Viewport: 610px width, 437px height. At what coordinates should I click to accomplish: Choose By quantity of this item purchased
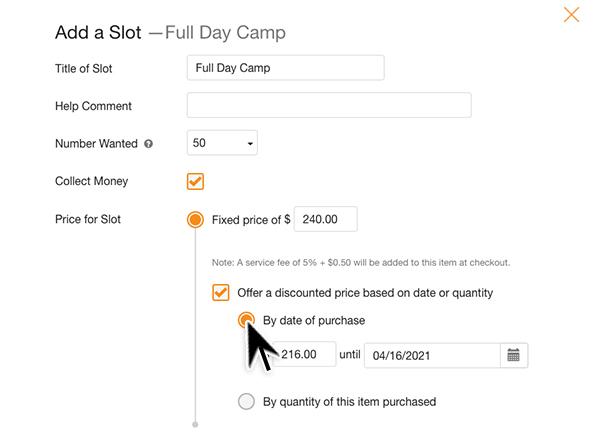pos(246,402)
